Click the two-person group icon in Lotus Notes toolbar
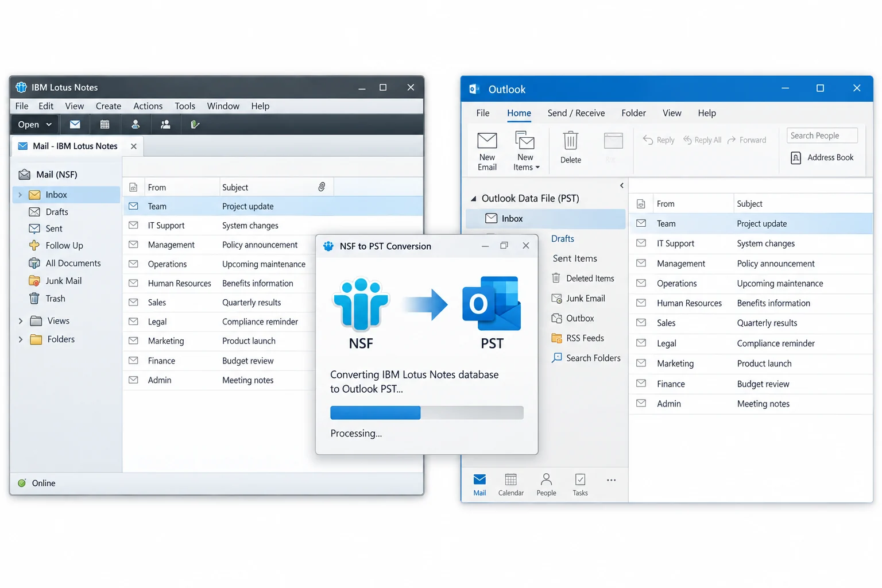 click(165, 124)
